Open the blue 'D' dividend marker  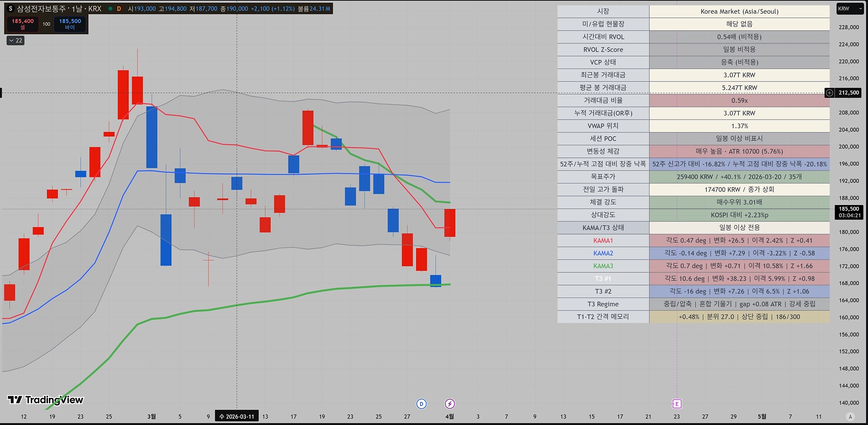click(x=421, y=404)
